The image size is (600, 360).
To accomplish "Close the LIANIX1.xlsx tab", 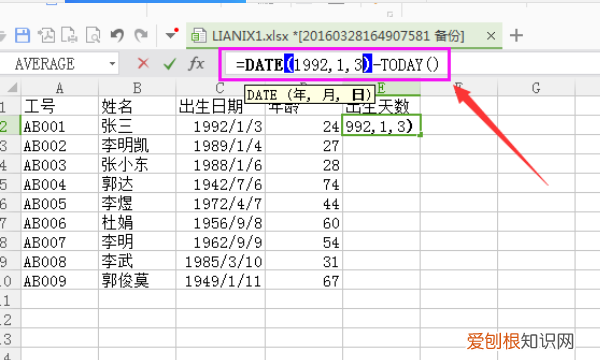I will 491,36.
